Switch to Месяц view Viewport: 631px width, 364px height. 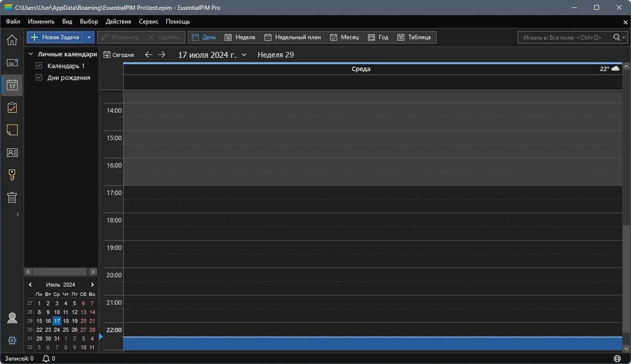[x=344, y=37]
